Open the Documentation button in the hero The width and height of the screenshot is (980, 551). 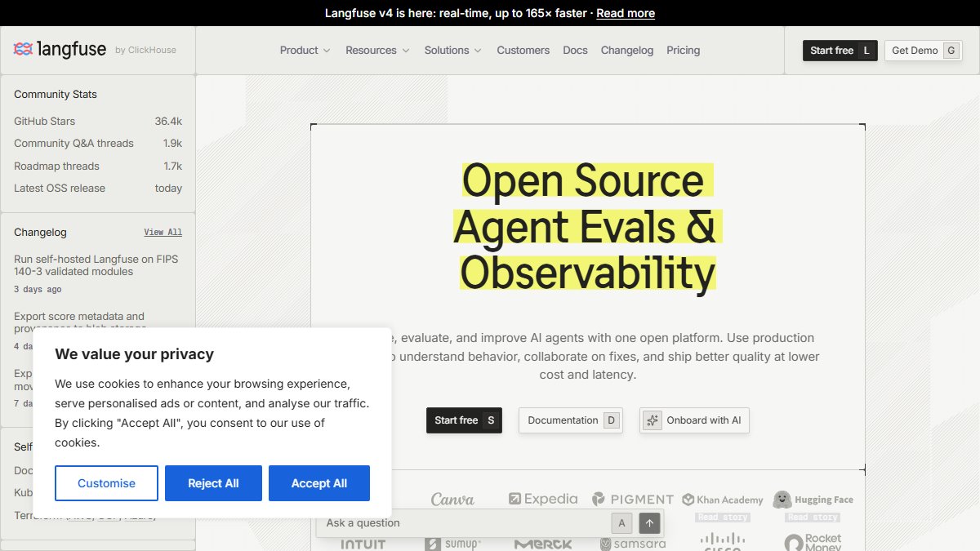(571, 420)
